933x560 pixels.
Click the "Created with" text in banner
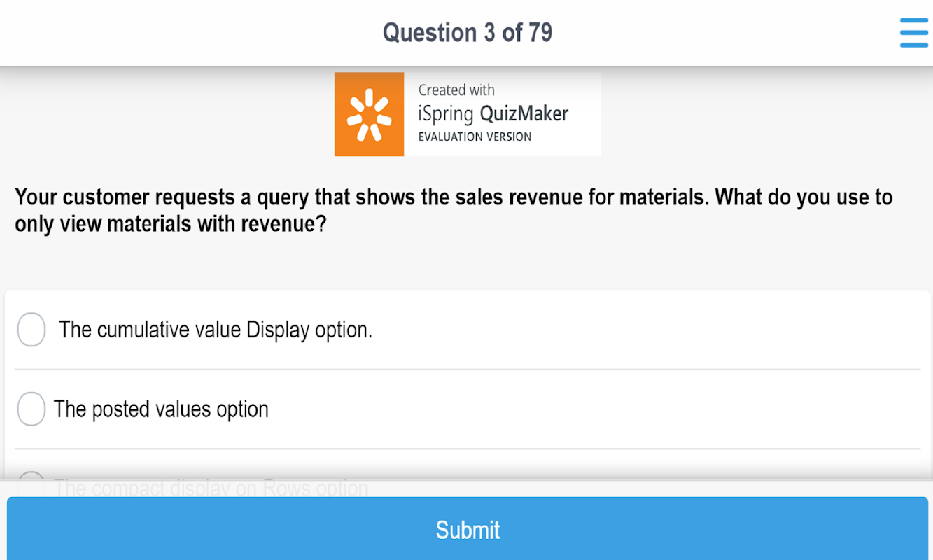(x=456, y=90)
